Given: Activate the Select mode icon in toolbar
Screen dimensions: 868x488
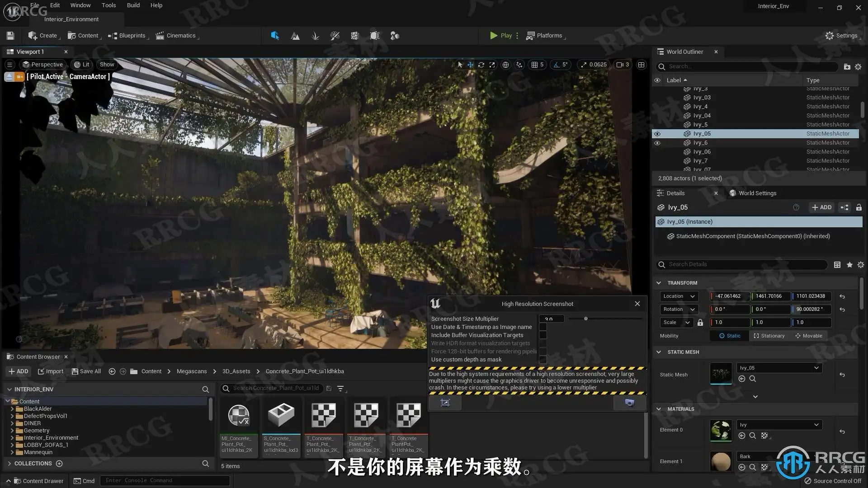Looking at the screenshot, I should click(275, 36).
